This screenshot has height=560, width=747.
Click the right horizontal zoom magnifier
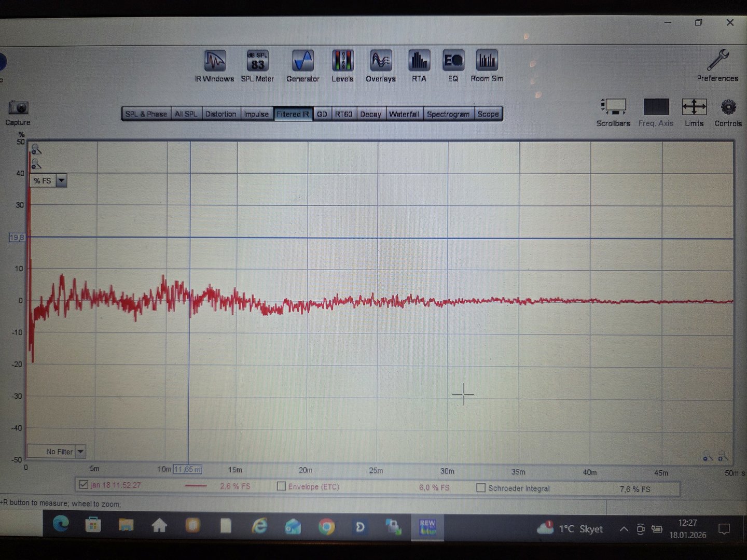pos(723,456)
